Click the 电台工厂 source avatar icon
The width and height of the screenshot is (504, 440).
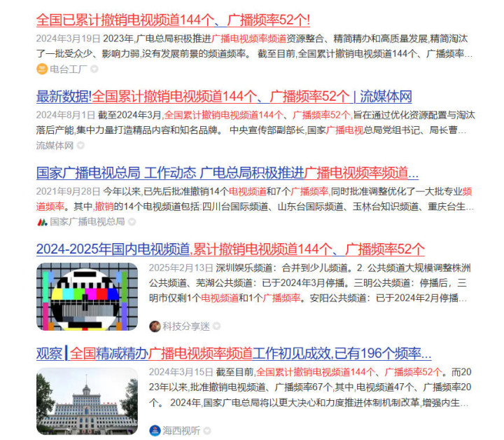click(x=42, y=69)
